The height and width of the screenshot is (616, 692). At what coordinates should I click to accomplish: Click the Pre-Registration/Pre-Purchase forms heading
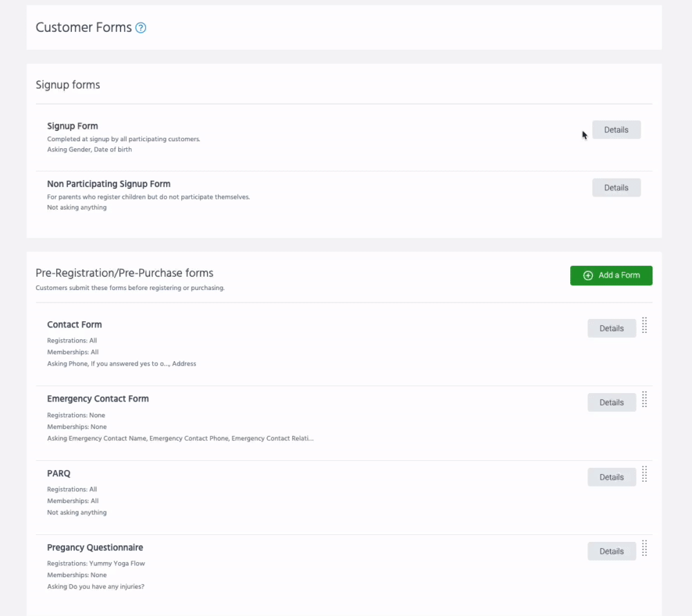tap(125, 273)
